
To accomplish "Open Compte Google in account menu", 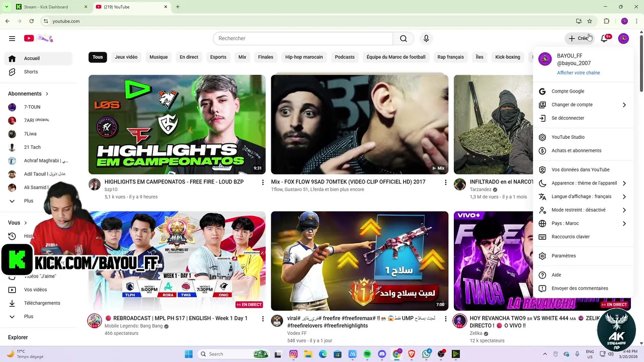I will [x=584, y=92].
